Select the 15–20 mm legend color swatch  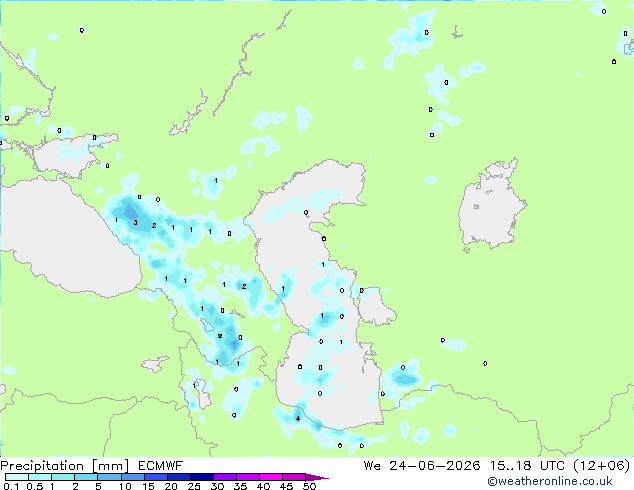(x=155, y=477)
